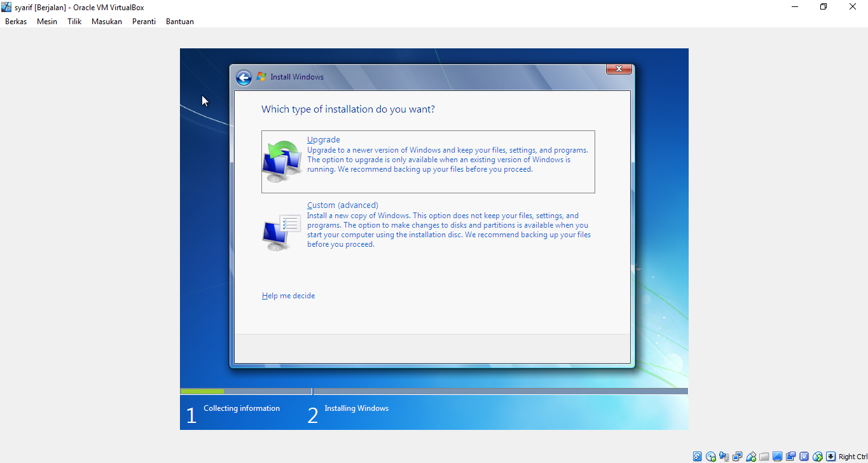Viewport: 868px width, 463px height.
Task: Open the Berkas menu
Action: click(16, 22)
